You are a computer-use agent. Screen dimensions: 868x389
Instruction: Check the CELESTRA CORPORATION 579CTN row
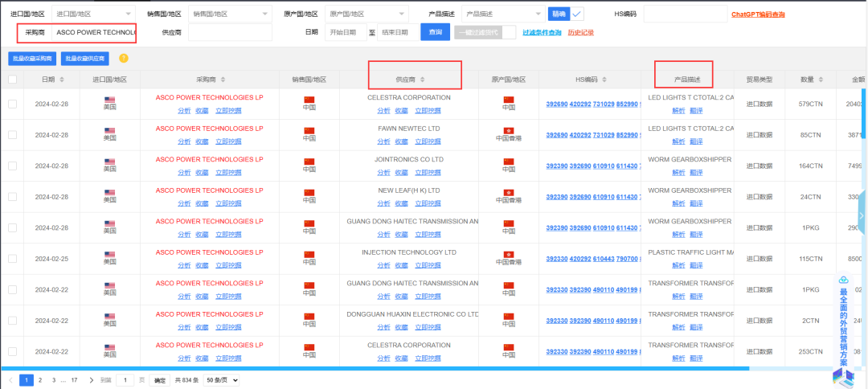point(12,104)
